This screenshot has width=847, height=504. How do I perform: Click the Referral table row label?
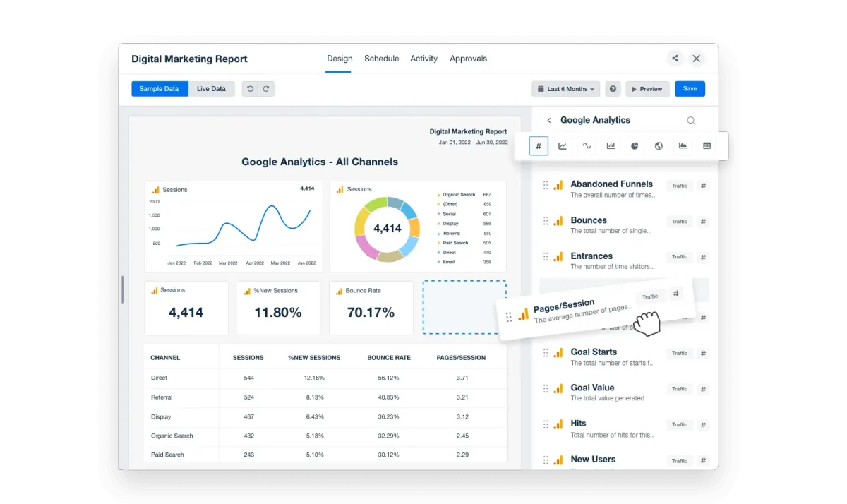click(162, 397)
